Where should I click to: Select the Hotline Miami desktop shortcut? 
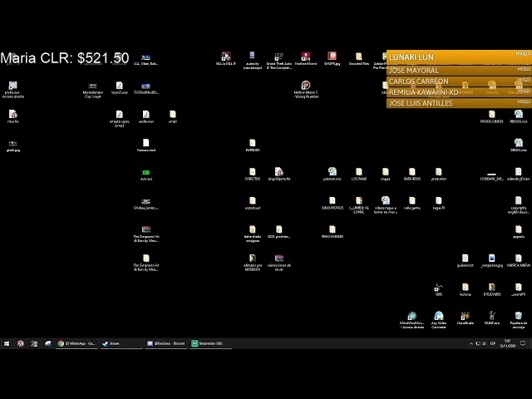[x=306, y=59]
